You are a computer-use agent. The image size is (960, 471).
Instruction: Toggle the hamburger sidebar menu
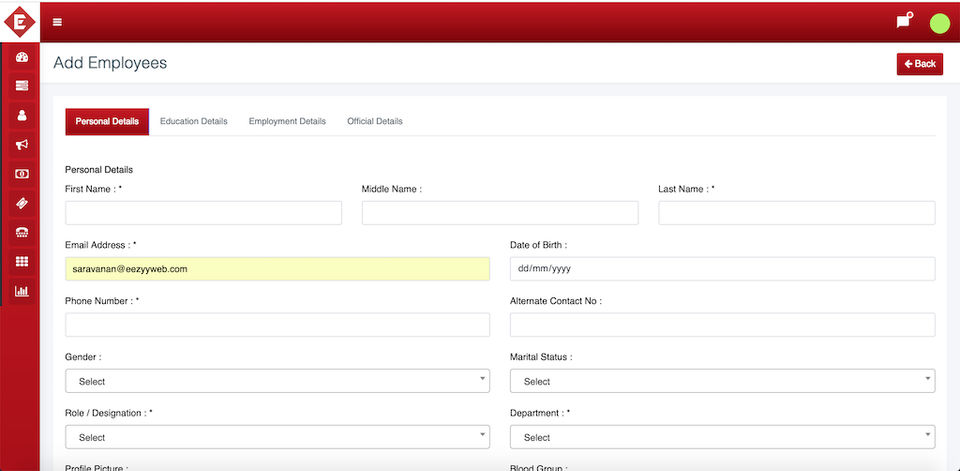(x=57, y=22)
